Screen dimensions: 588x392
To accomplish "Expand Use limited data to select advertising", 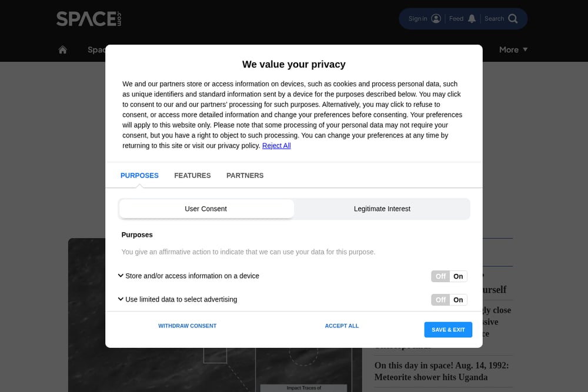I will tap(121, 299).
